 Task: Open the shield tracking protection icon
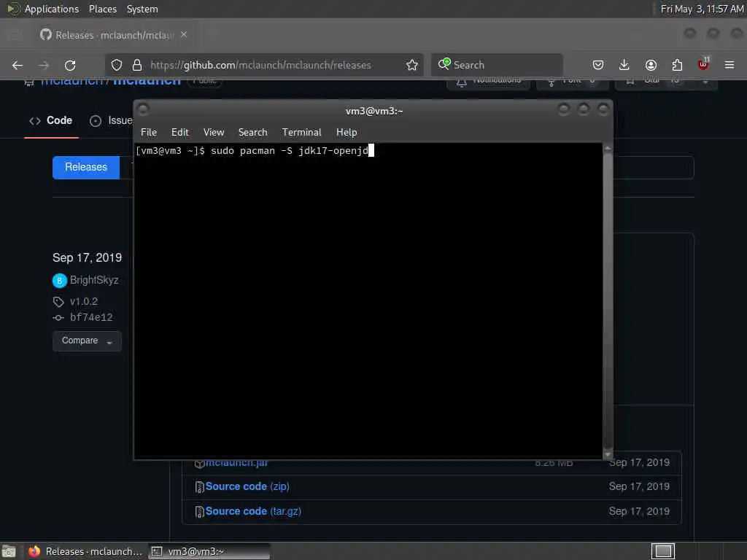click(x=117, y=65)
